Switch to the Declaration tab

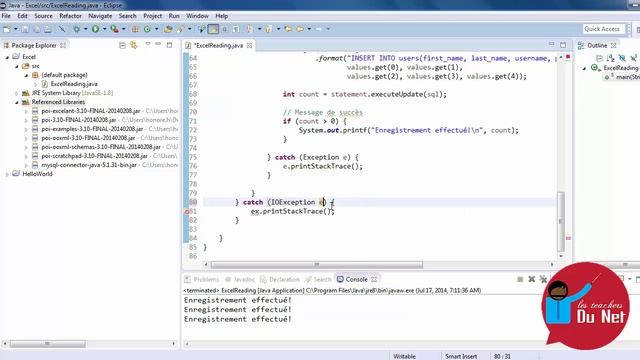pos(280,280)
